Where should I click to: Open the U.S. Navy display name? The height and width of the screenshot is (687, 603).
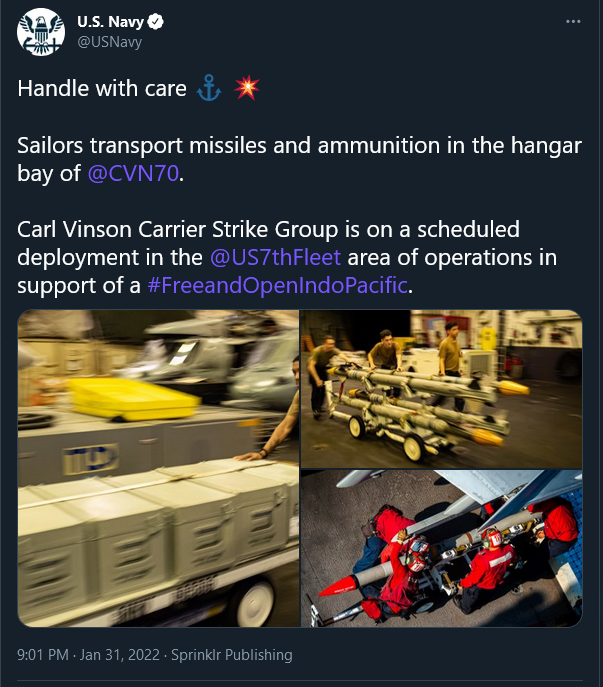click(x=110, y=22)
